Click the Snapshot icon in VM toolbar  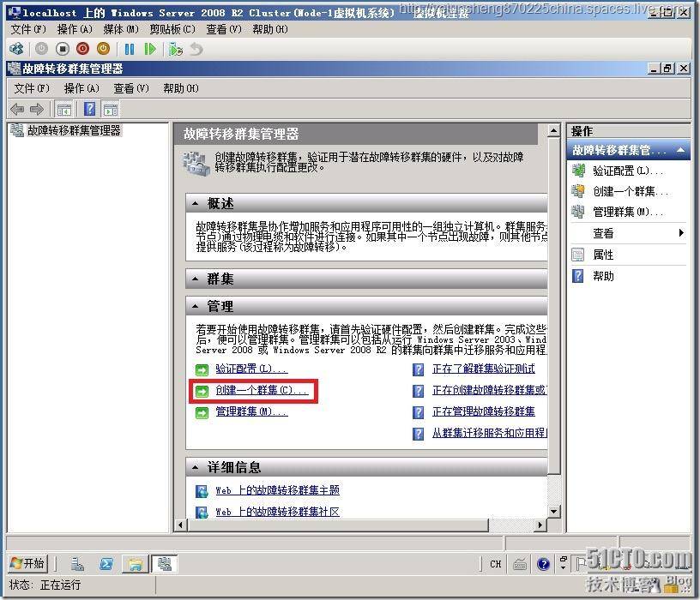[x=176, y=49]
